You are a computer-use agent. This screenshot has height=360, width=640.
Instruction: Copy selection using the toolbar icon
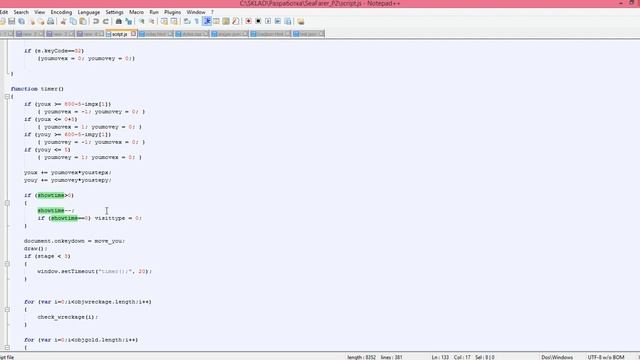[x=73, y=21]
